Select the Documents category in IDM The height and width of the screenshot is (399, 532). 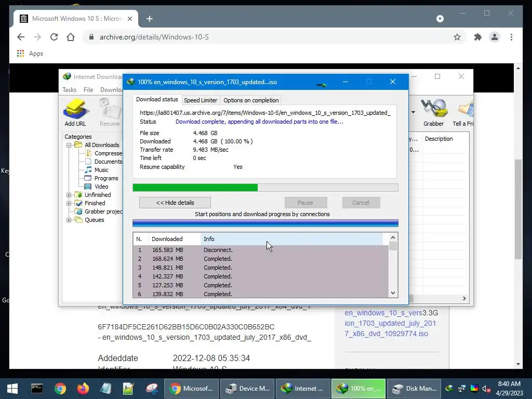(x=108, y=162)
